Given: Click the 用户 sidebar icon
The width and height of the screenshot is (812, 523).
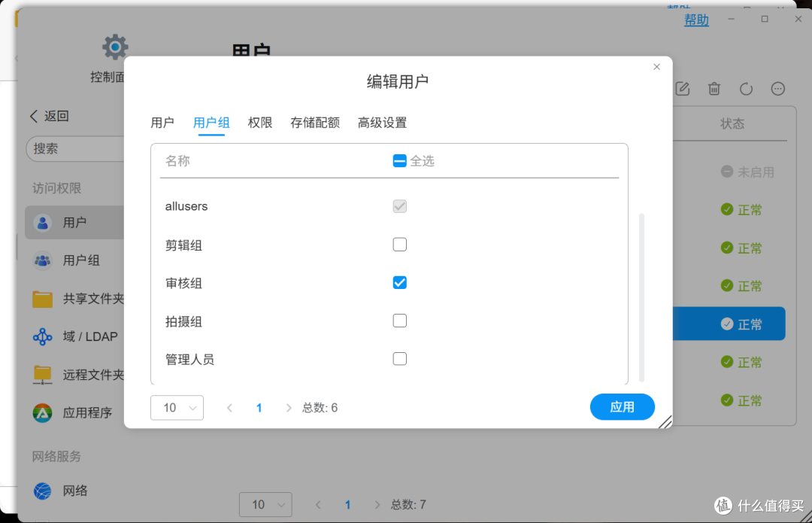Looking at the screenshot, I should click(42, 223).
